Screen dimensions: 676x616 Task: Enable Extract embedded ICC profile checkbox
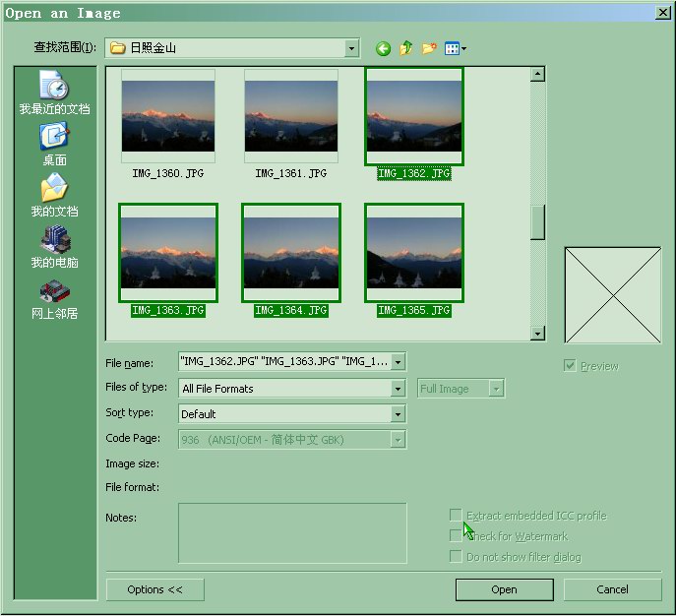tap(456, 515)
